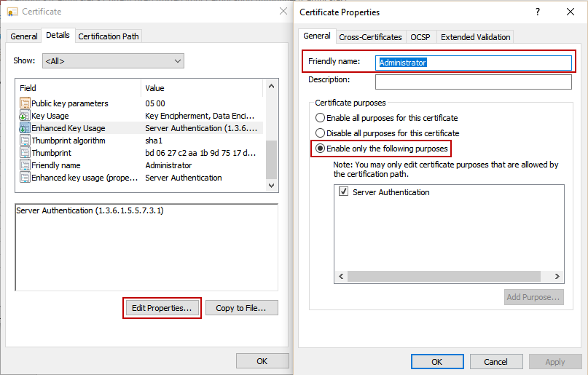The image size is (588, 375).
Task: Click the Thumbprint field icon
Action: coord(24,153)
